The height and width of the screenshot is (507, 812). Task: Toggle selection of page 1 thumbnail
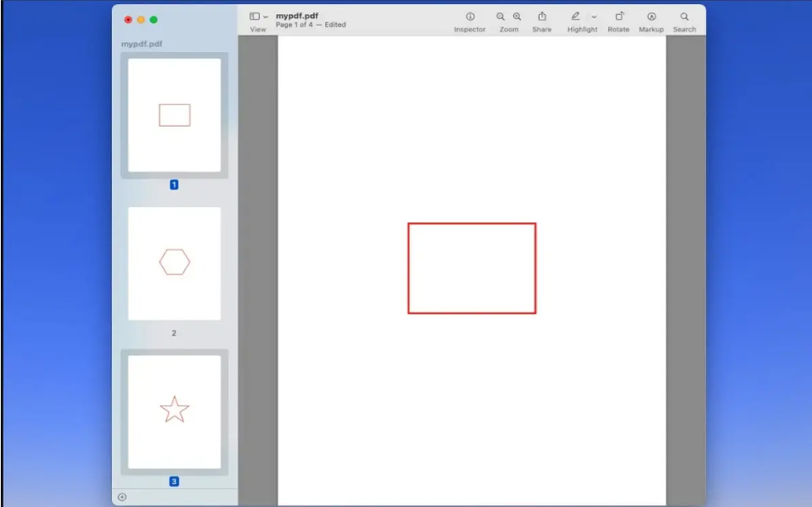point(173,116)
